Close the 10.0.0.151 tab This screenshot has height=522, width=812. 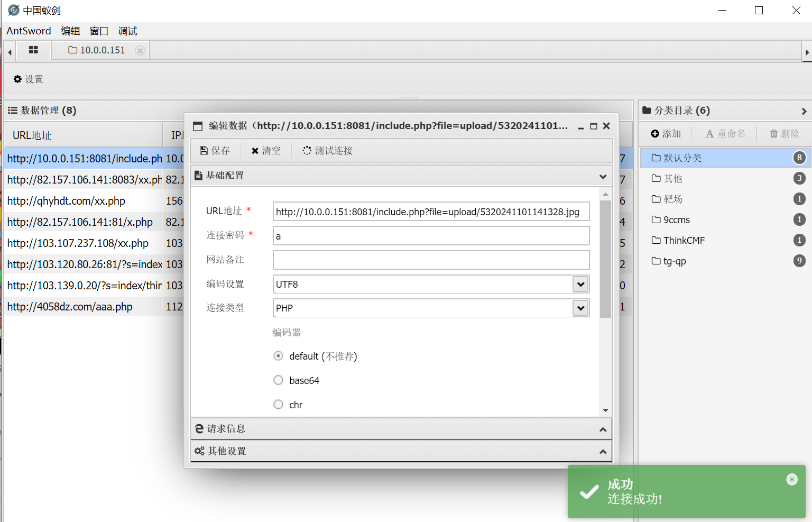(x=140, y=50)
